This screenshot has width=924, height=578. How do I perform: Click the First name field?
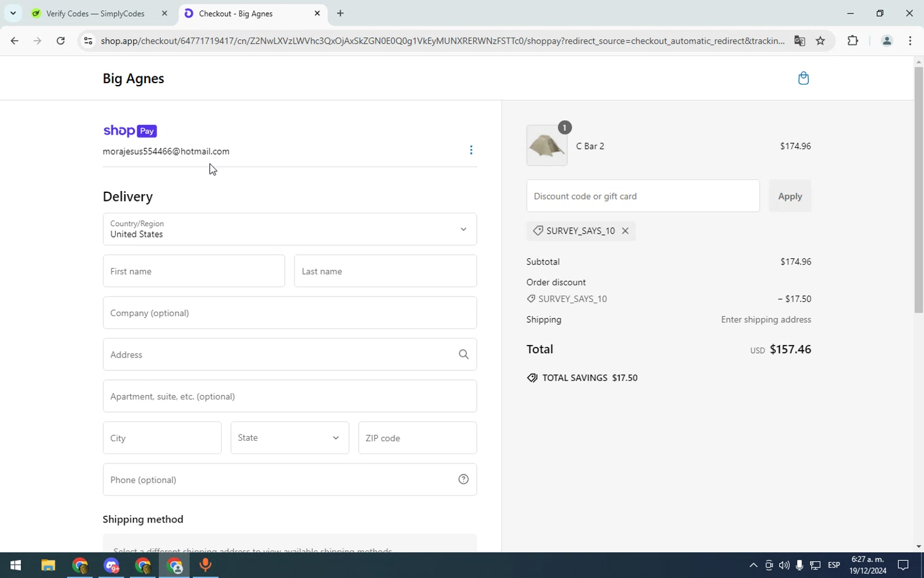[x=193, y=271]
